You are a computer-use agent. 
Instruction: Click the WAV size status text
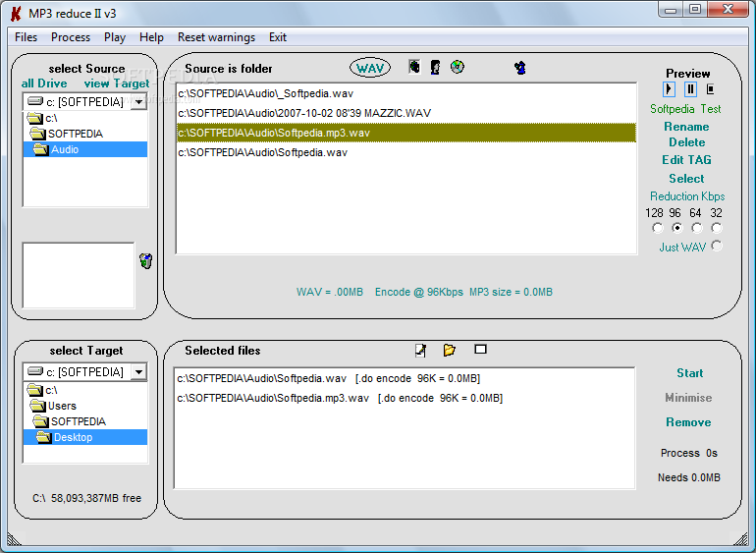point(330,292)
